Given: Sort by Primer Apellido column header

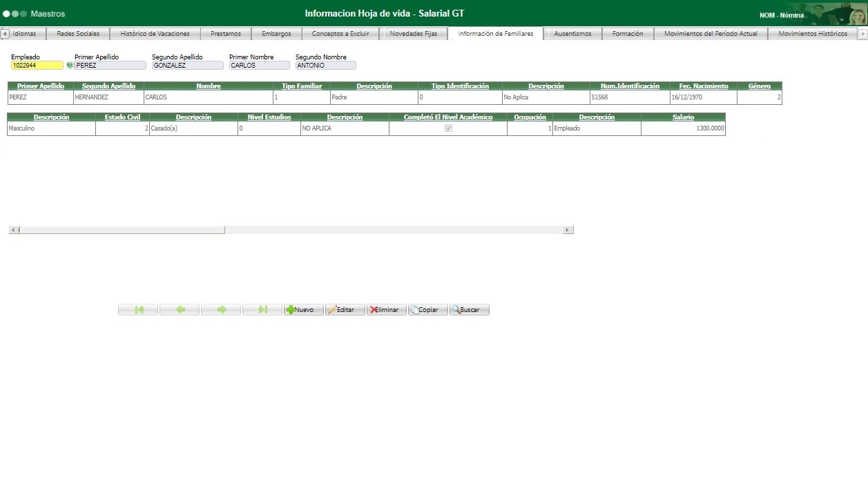Looking at the screenshot, I should click(40, 86).
